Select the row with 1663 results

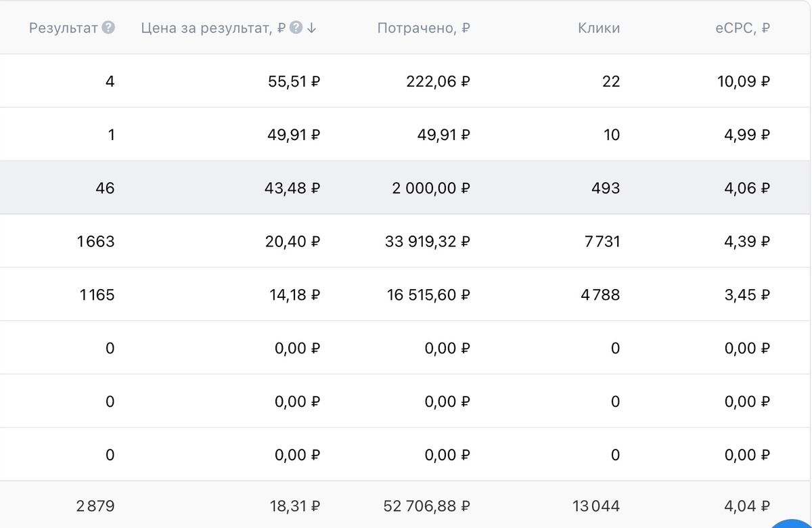point(406,241)
